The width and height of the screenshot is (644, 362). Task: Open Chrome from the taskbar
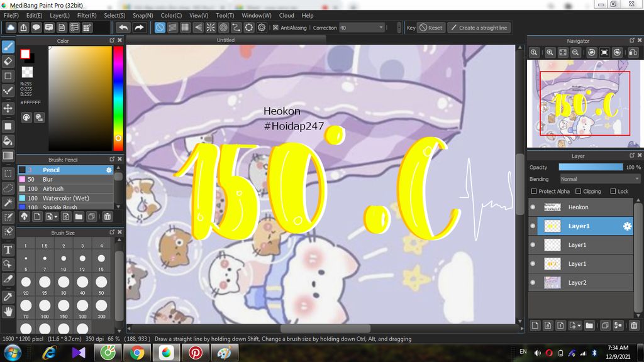(136, 353)
